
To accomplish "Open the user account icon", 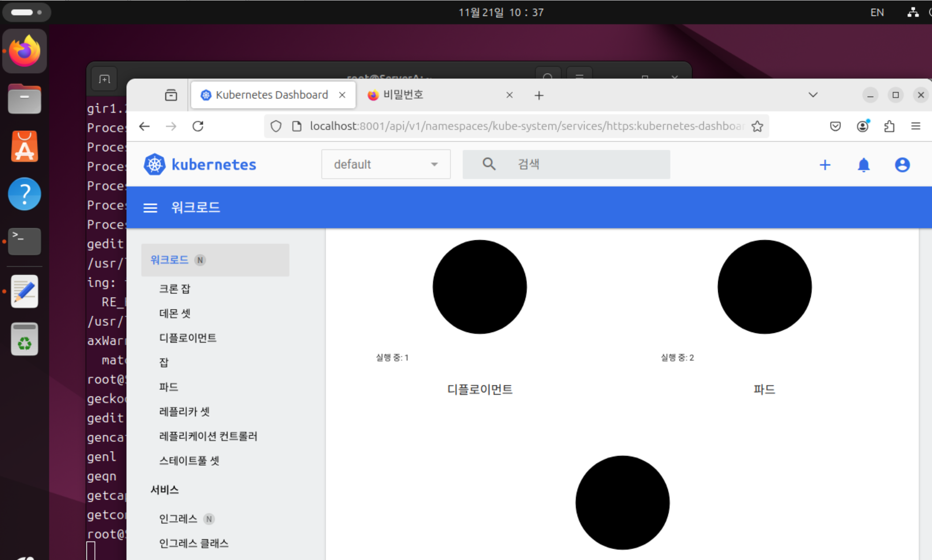I will click(x=902, y=165).
